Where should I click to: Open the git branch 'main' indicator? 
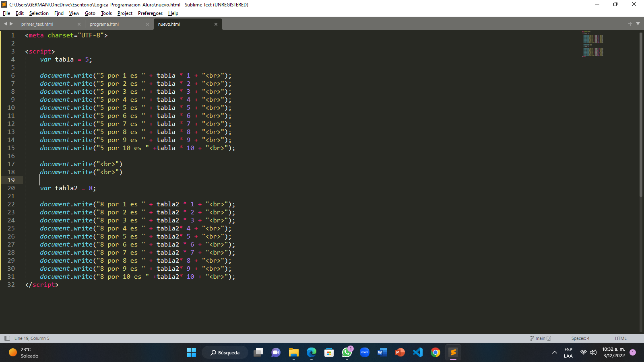(x=541, y=338)
